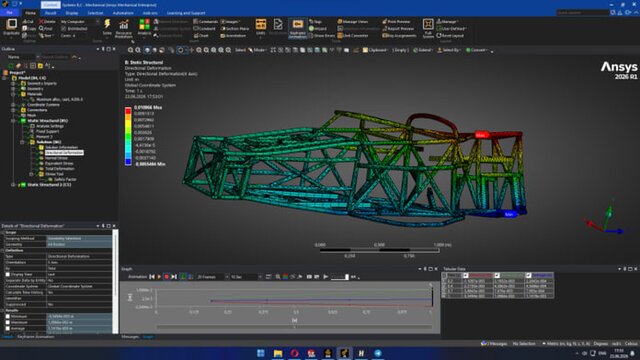Switch to the Automation ribbon tab

[123, 13]
